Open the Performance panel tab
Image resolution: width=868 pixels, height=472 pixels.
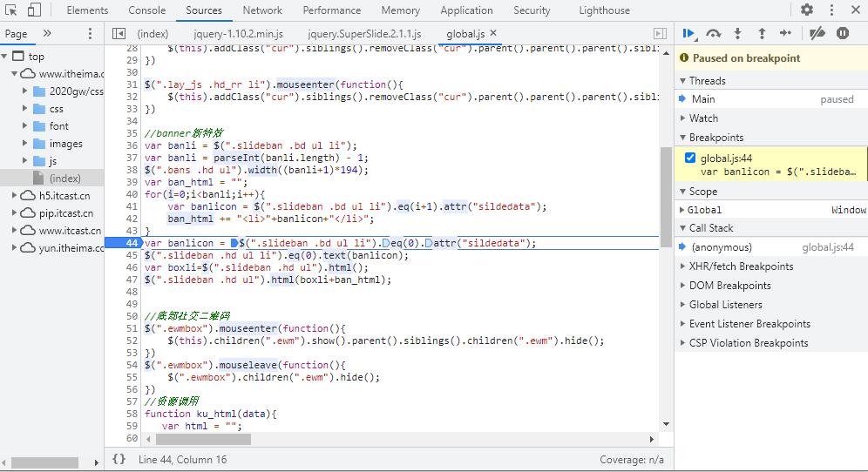point(331,10)
